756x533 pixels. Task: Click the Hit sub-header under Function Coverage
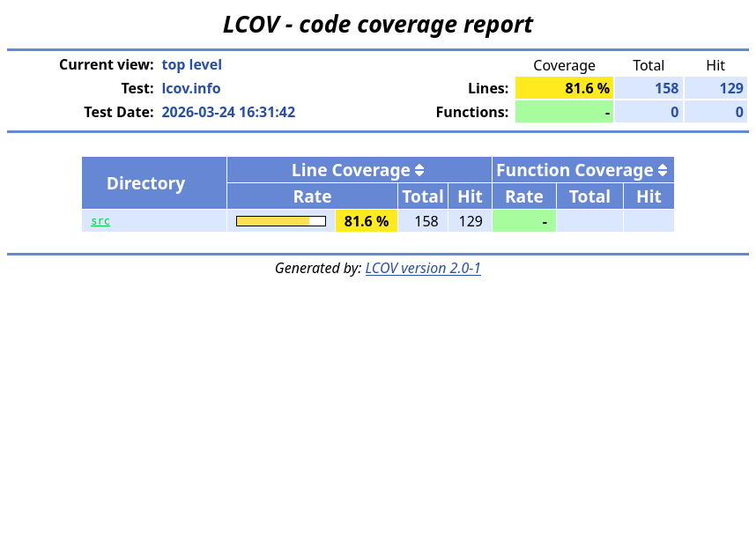(649, 196)
